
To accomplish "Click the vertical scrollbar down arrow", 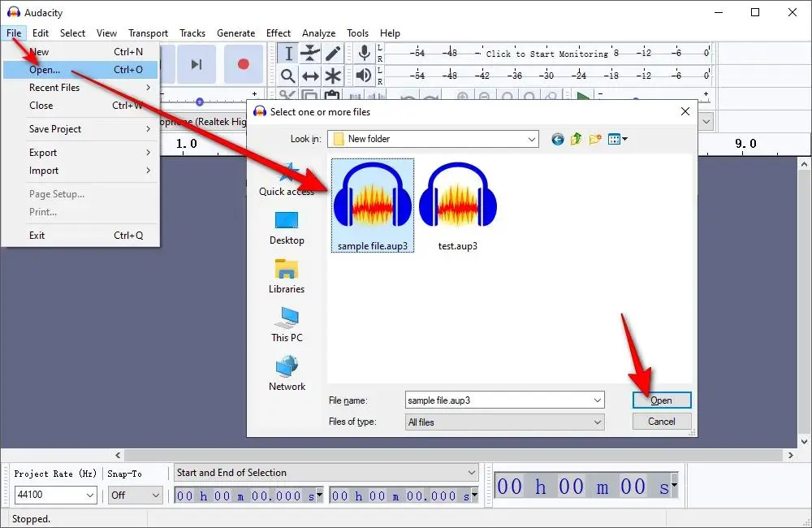I will pyautogui.click(x=804, y=441).
